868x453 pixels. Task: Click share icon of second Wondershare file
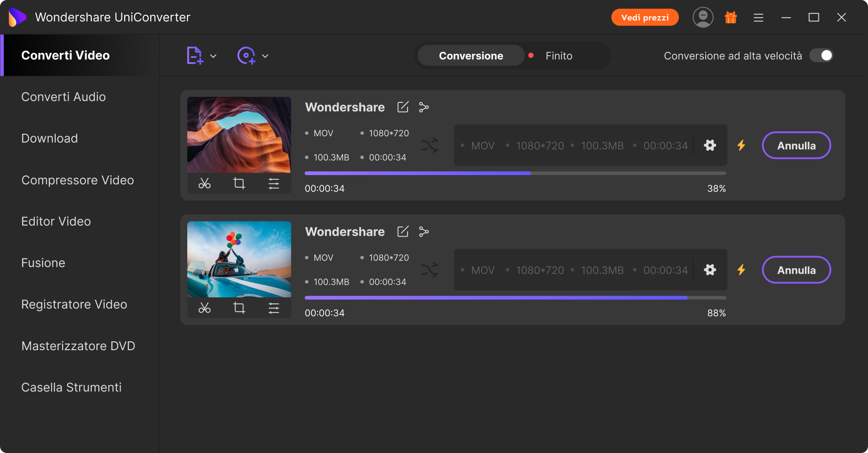point(424,232)
